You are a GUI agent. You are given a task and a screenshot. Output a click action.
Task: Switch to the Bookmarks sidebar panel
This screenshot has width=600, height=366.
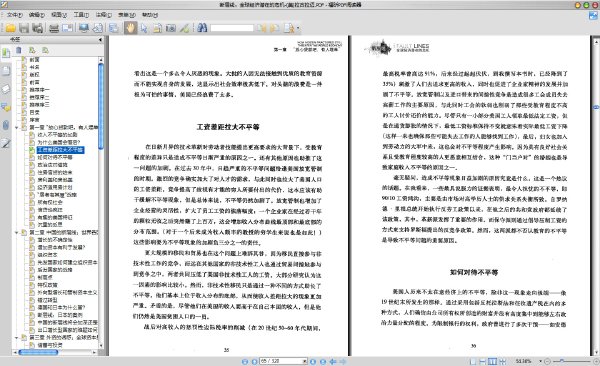6,53
